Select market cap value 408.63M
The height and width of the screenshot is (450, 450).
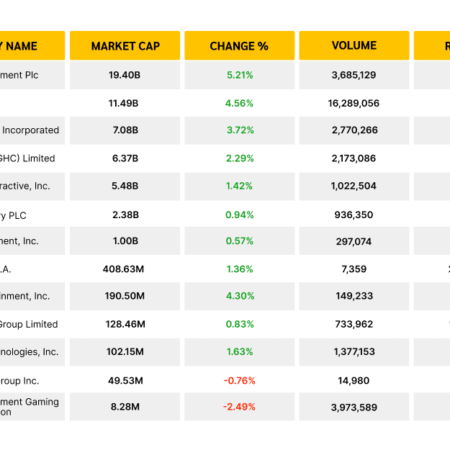tap(123, 269)
